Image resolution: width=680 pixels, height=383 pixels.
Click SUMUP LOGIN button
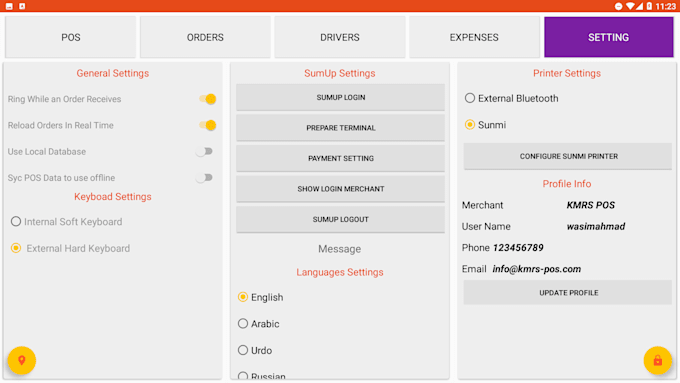340,97
